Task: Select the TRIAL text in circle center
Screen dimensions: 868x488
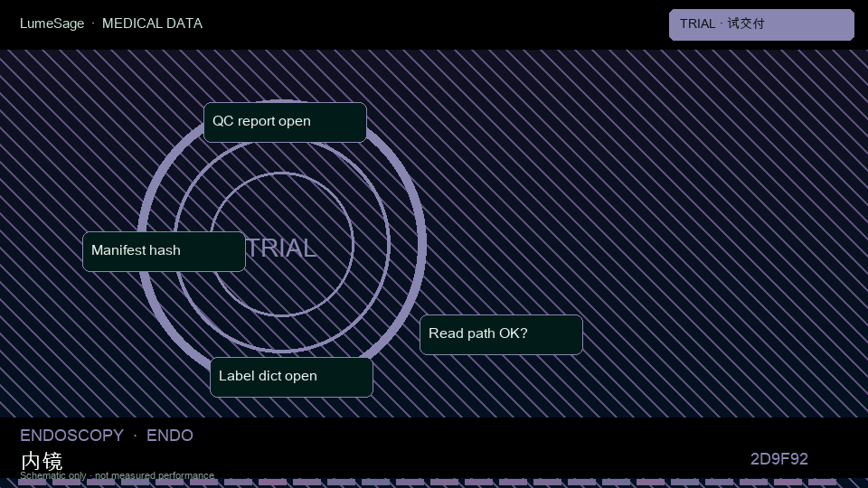Action: click(282, 249)
